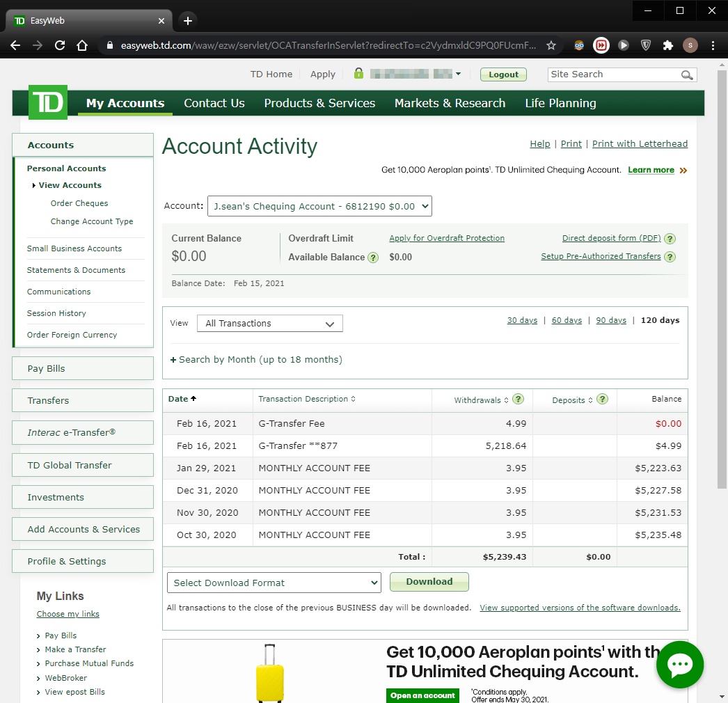
Task: Open the All Transactions view dropdown
Action: [x=270, y=324]
